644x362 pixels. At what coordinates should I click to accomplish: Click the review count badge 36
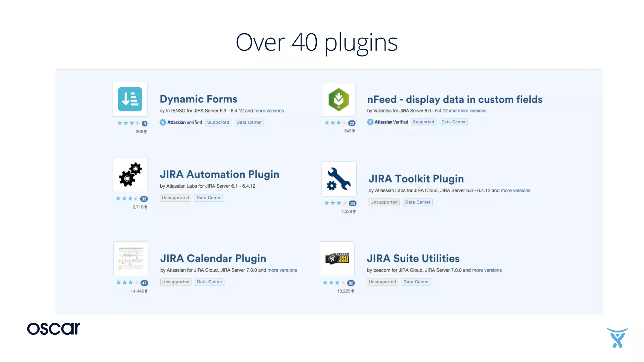353,203
